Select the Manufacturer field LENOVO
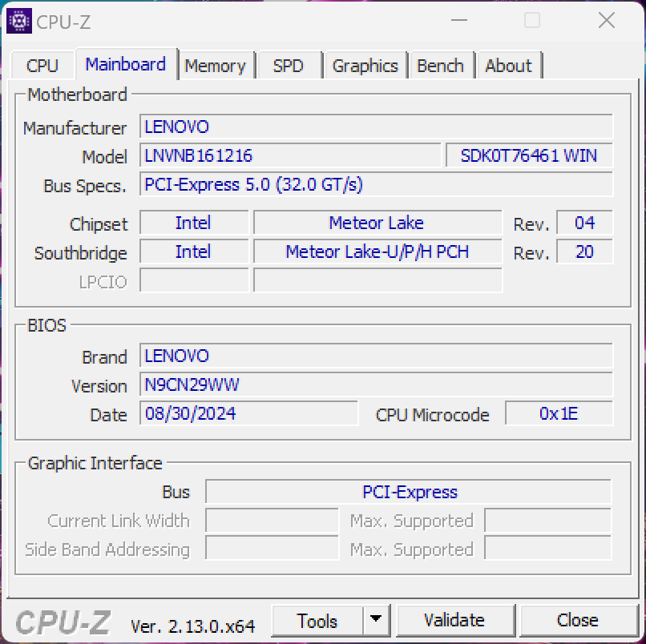This screenshot has width=646, height=644. (x=376, y=127)
